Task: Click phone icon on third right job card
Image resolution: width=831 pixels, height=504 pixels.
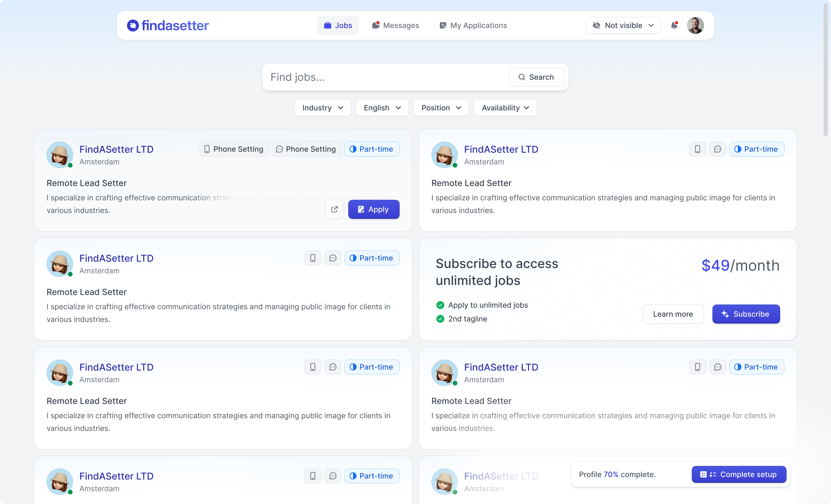Action: pyautogui.click(x=697, y=367)
